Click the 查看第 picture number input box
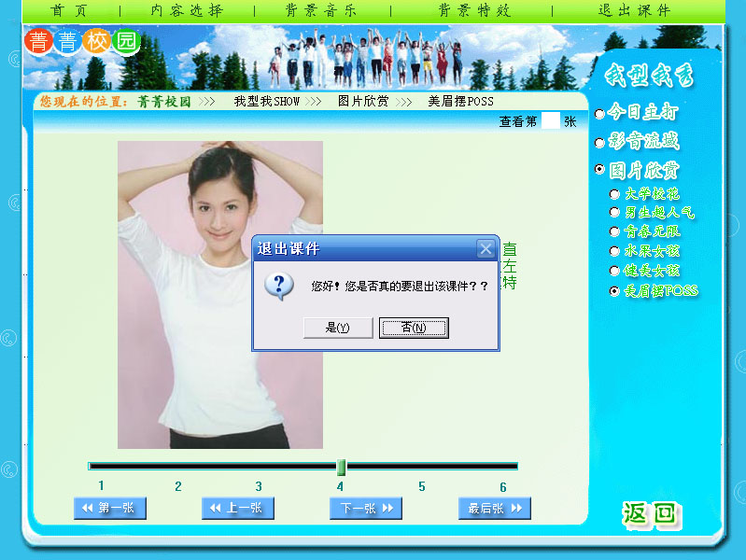This screenshot has width=746, height=560. 551,120
